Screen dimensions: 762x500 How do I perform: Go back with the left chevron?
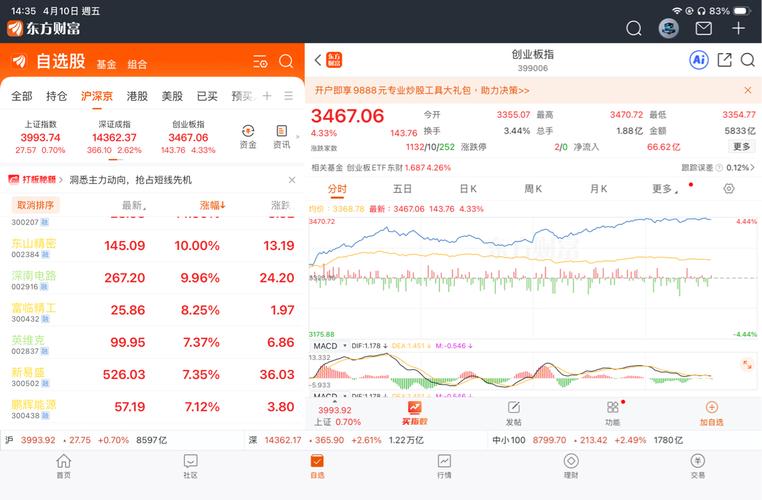(318, 60)
